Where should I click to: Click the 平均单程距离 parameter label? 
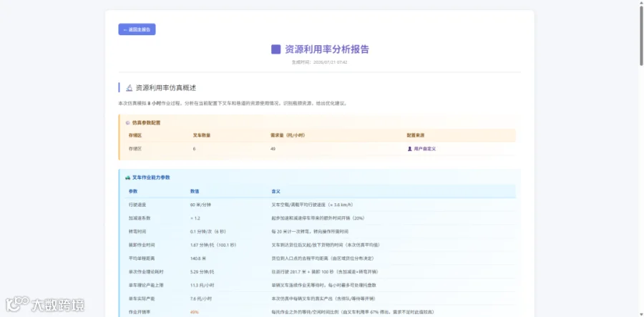[x=142, y=259]
